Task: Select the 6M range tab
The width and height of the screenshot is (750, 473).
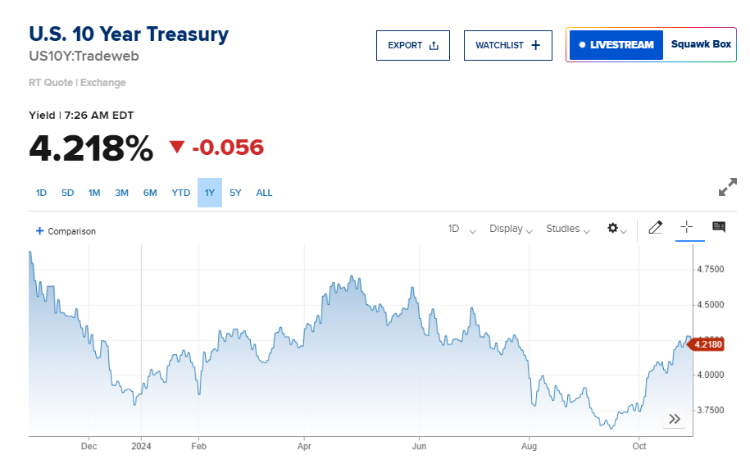Action: pos(150,193)
